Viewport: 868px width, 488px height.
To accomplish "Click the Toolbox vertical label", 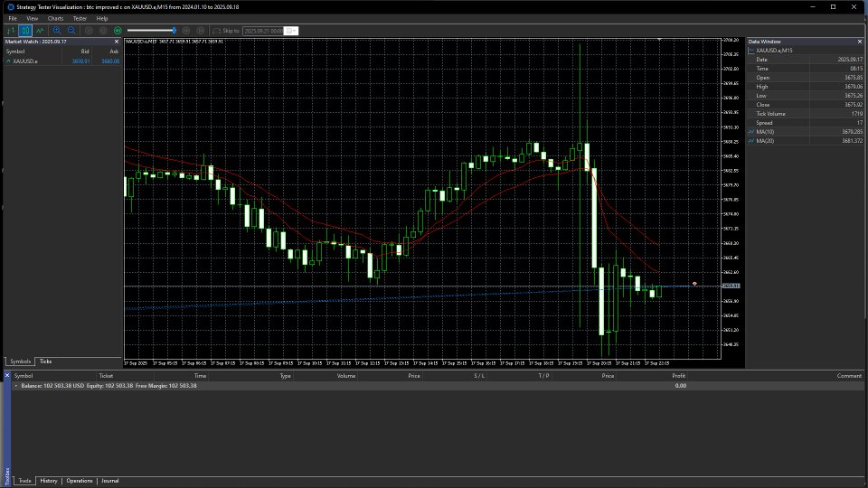I will [x=7, y=476].
